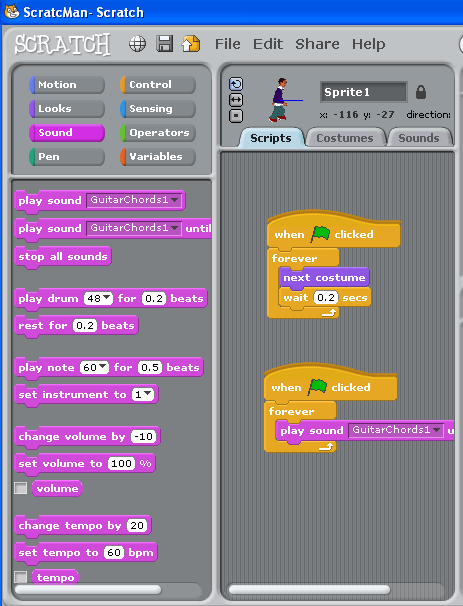Screen dimensions: 463x606
Task: Select the Operators block category
Action: tap(158, 133)
